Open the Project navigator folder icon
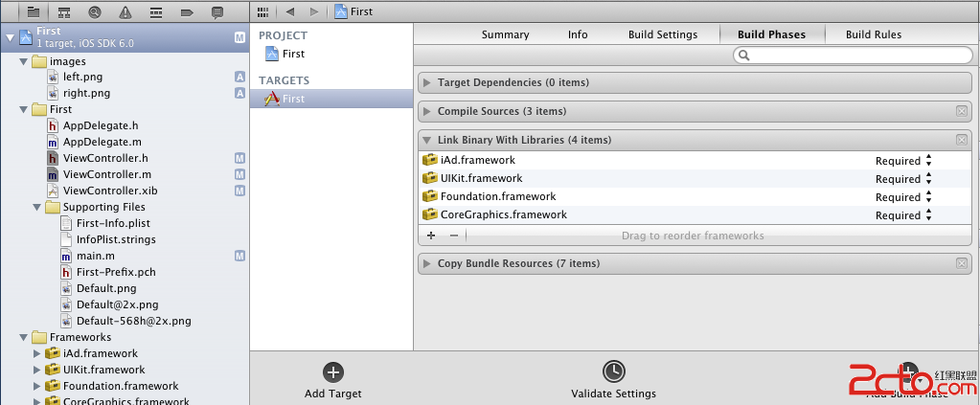 coord(34,12)
